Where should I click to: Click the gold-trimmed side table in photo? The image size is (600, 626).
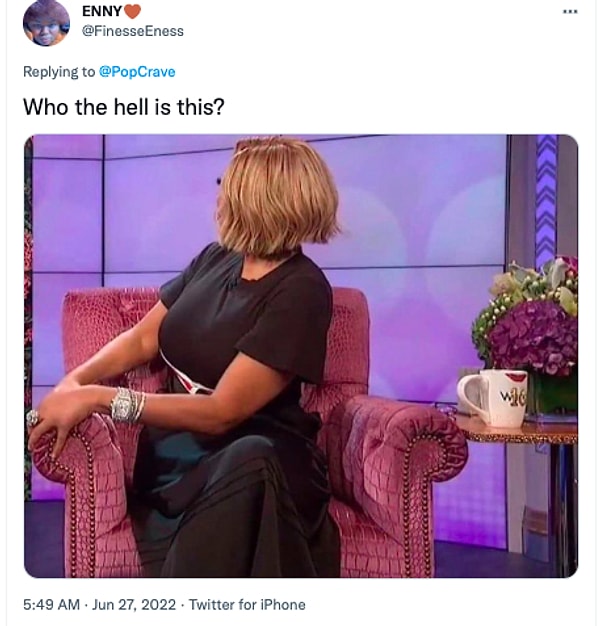517,431
